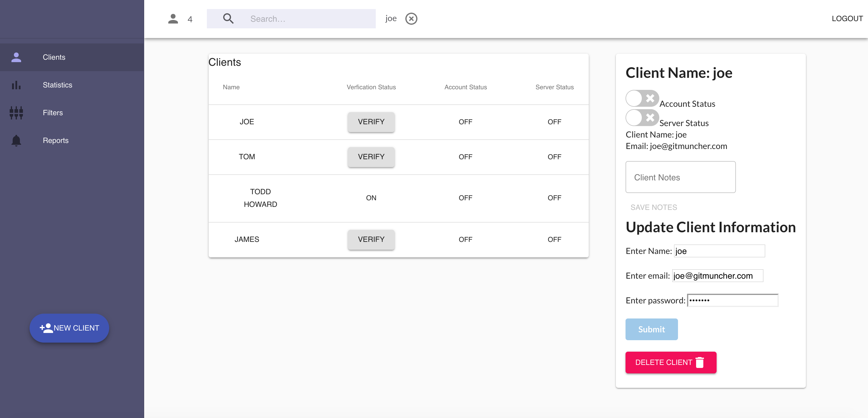Screen dimensions: 868x418
Task: Click the Reports bell icon
Action: coord(16,141)
